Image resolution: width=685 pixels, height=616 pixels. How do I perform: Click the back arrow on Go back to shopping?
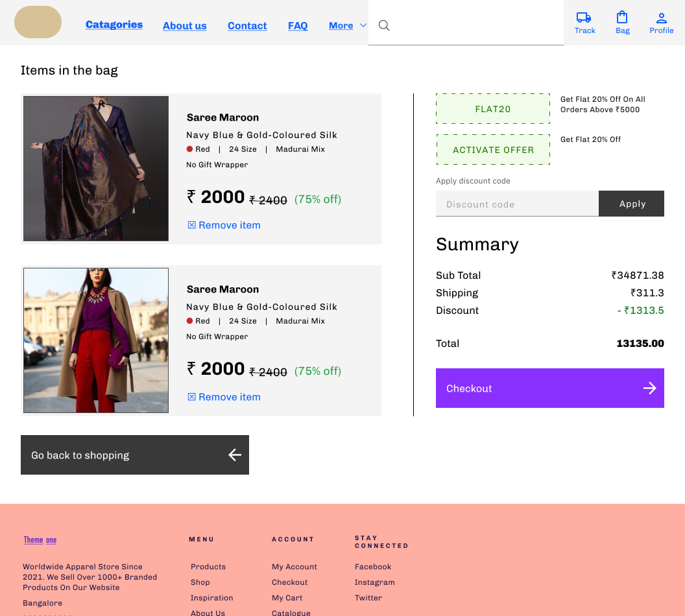(235, 455)
